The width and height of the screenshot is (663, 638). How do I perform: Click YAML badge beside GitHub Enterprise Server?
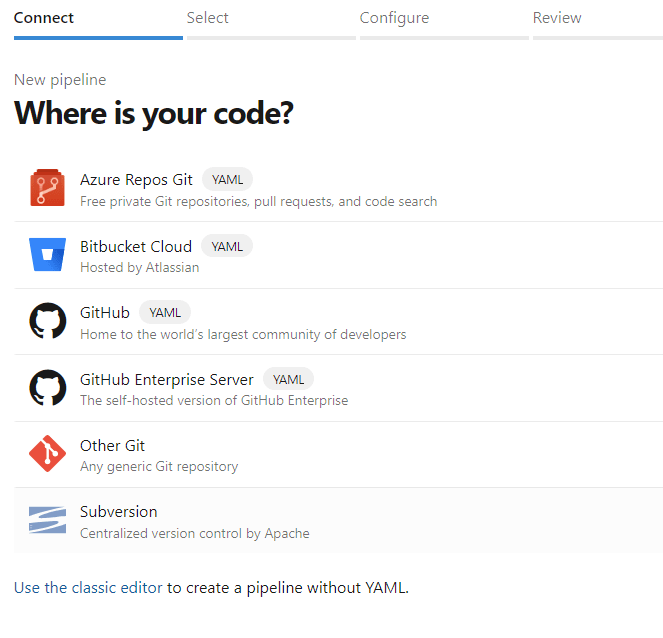click(x=288, y=380)
